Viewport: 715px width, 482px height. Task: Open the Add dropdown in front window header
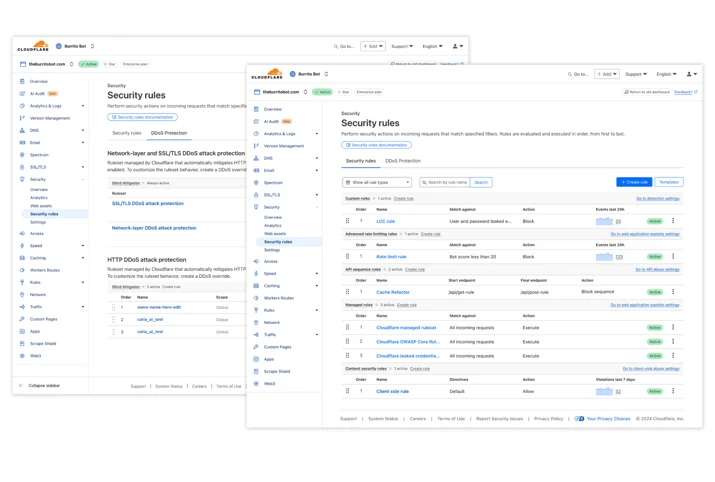point(607,74)
